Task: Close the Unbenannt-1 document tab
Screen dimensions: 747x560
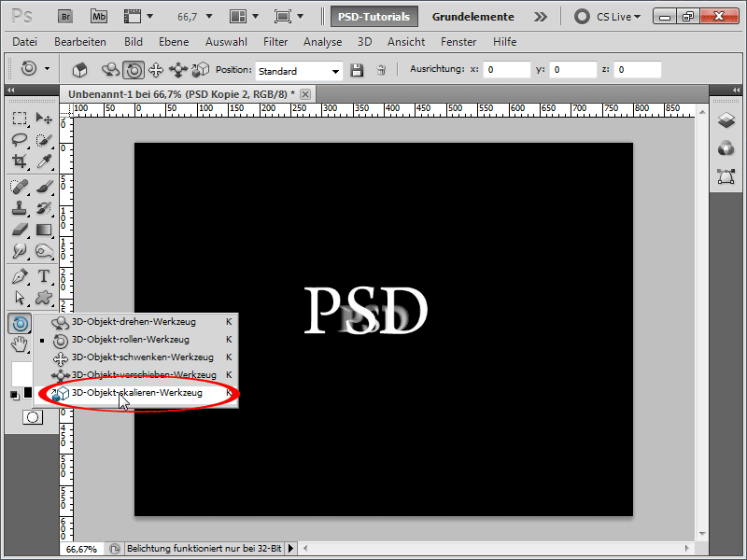Action: (x=305, y=94)
